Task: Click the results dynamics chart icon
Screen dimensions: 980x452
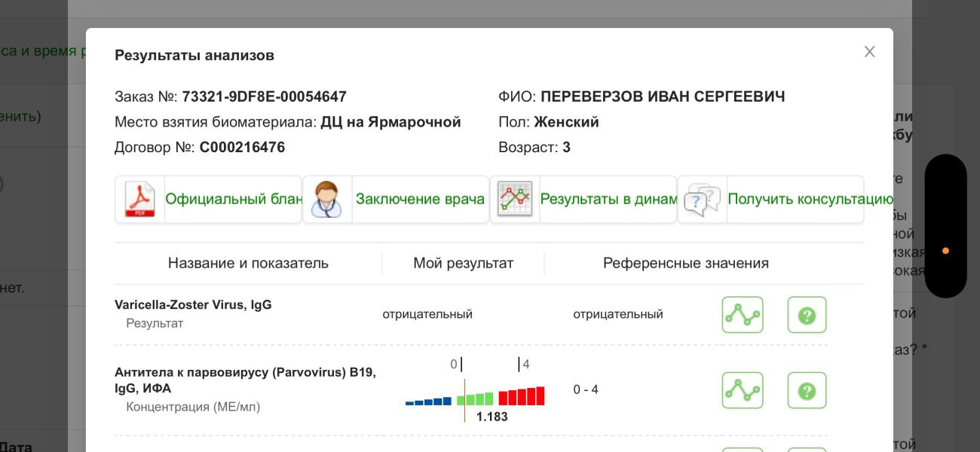Action: [x=515, y=200]
